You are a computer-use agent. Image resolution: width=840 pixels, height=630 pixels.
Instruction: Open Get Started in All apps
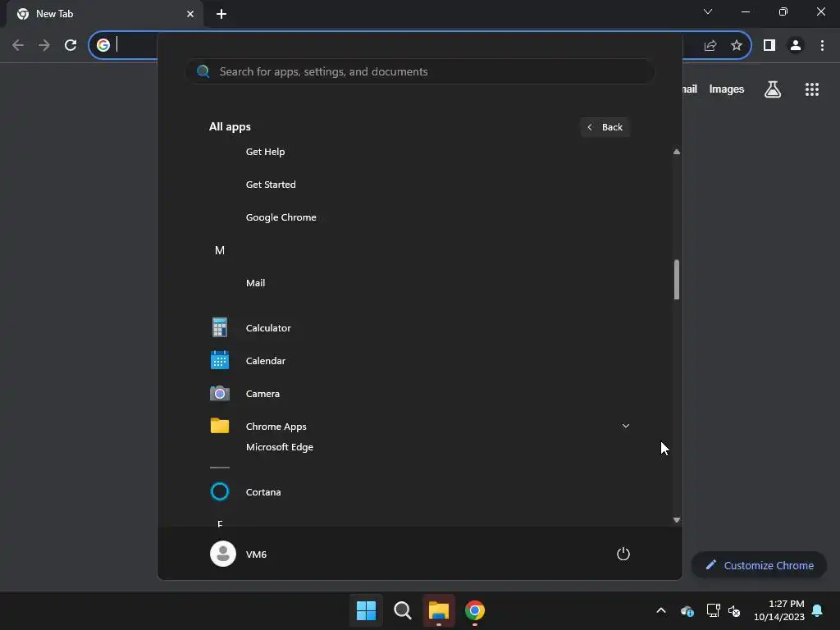coord(271,185)
